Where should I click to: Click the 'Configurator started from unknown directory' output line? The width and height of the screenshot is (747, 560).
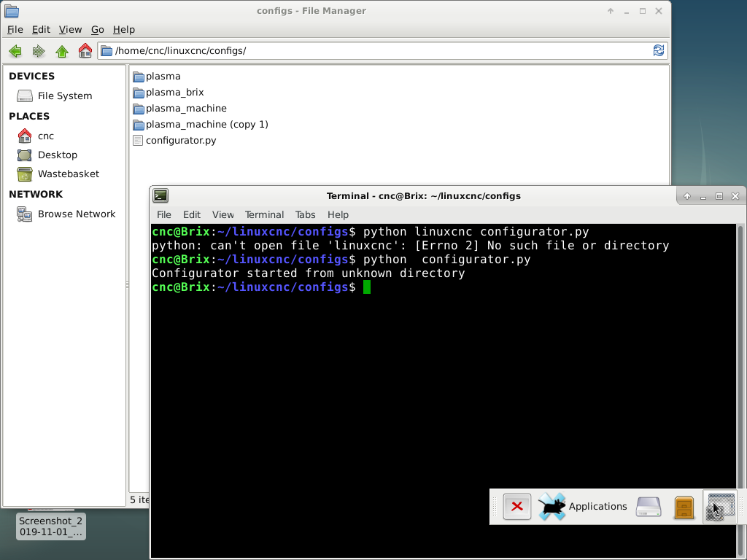pyautogui.click(x=309, y=273)
